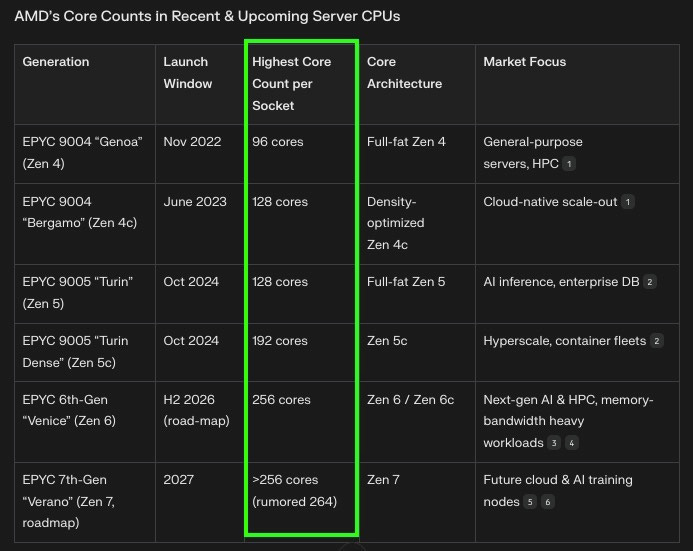Click the Cloud-native scale-out text
This screenshot has width=693, height=551.
(x=550, y=202)
